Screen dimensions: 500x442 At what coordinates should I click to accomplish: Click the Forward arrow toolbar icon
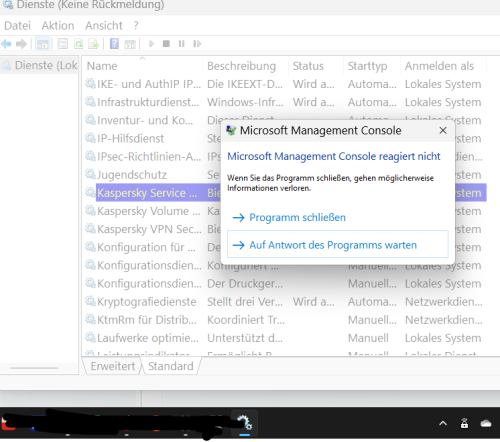(x=21, y=44)
